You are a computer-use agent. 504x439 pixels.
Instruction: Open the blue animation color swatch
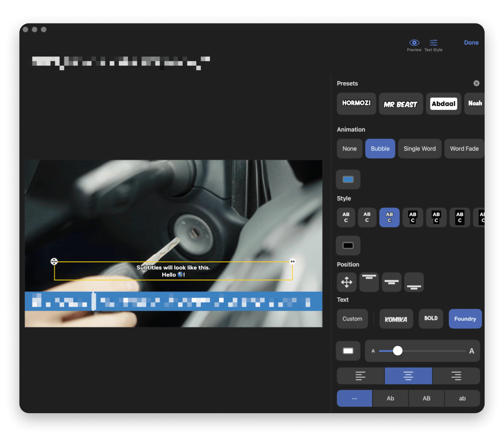point(348,179)
